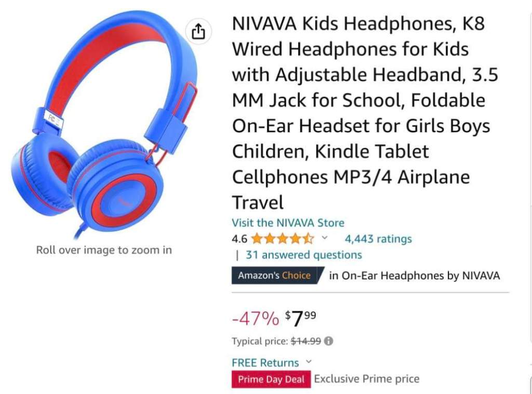Viewport: 532px width, 394px height.
Task: Click the 4.6 rating number
Action: tap(240, 239)
